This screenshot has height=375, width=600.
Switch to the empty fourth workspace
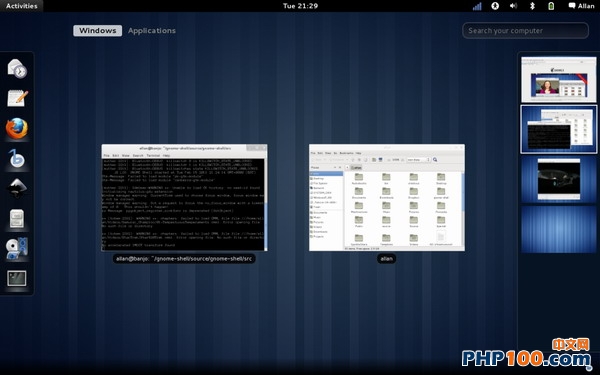click(559, 229)
